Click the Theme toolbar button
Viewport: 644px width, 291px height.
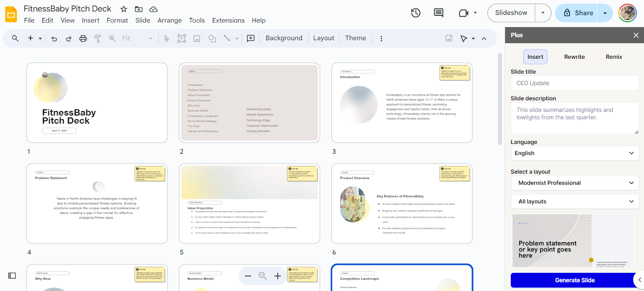coord(355,38)
